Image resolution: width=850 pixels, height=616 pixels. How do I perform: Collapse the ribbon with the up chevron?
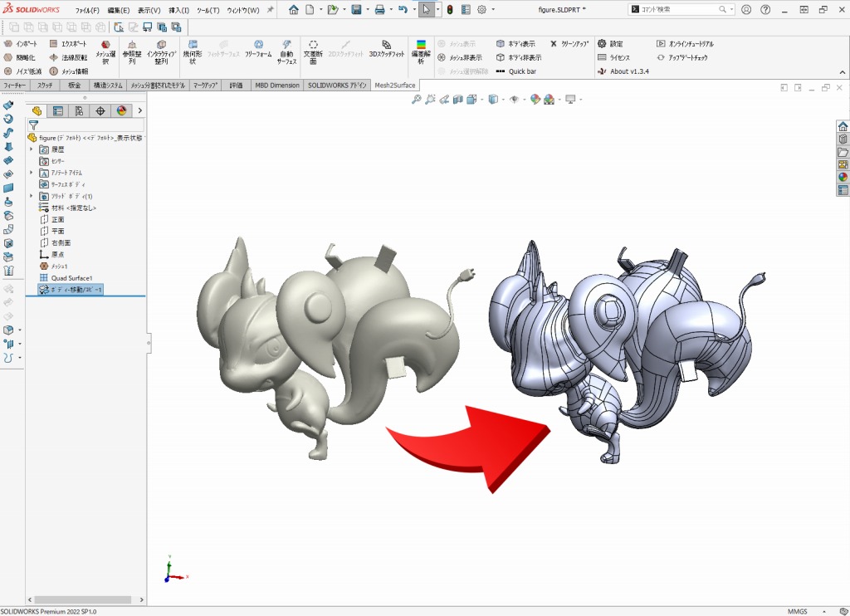click(x=843, y=72)
